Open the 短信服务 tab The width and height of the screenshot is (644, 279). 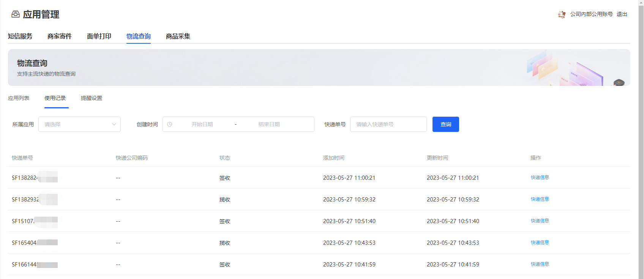coord(20,36)
